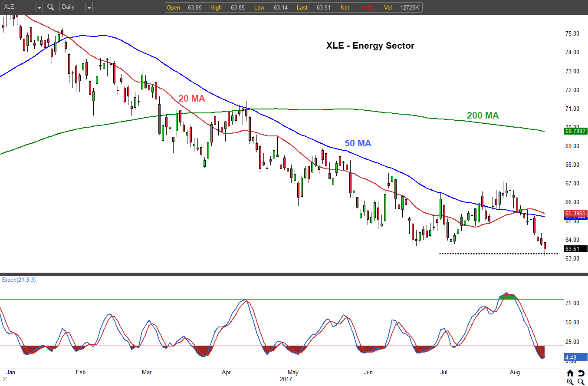
Task: Click the black 63.51 last-price axis tag
Action: coord(576,249)
